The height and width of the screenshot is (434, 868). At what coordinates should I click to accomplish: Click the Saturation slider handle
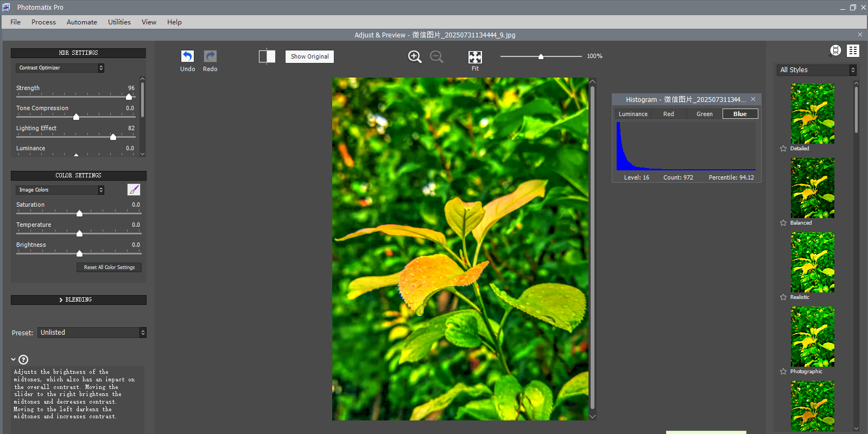click(x=79, y=213)
